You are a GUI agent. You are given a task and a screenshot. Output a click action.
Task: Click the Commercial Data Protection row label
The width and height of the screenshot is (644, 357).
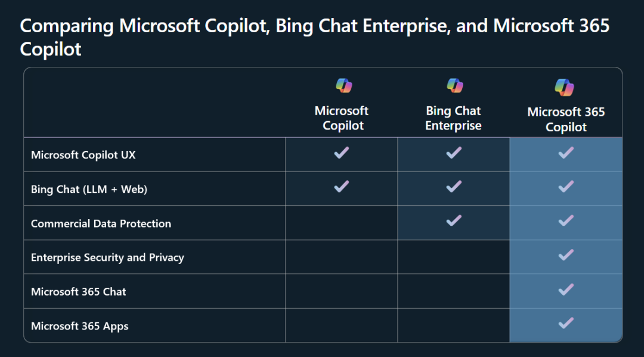[101, 223]
